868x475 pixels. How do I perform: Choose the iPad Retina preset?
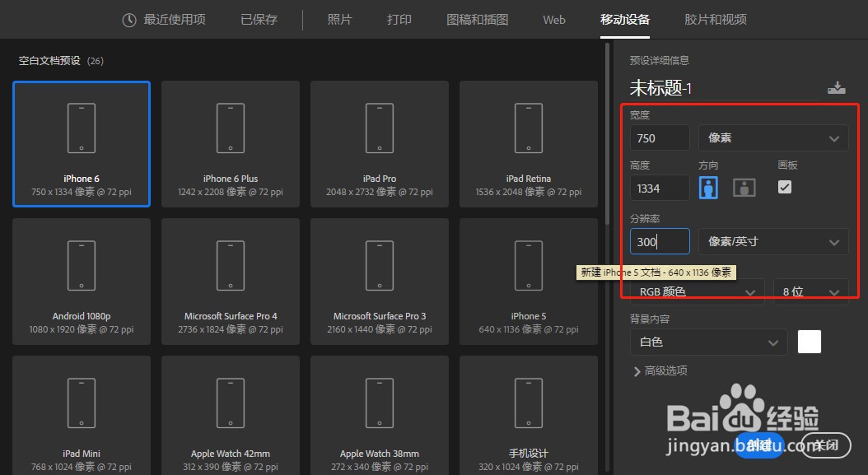(x=529, y=144)
